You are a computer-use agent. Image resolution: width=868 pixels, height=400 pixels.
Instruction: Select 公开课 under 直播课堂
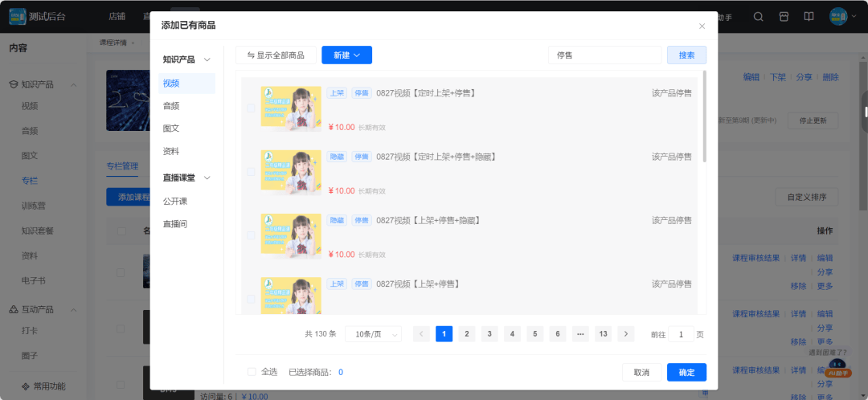(175, 201)
